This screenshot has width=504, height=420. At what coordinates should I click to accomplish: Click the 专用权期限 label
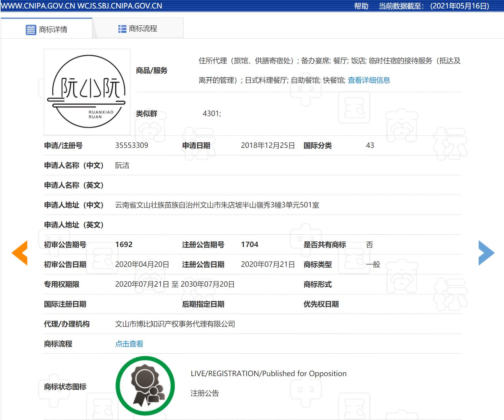[x=62, y=284]
